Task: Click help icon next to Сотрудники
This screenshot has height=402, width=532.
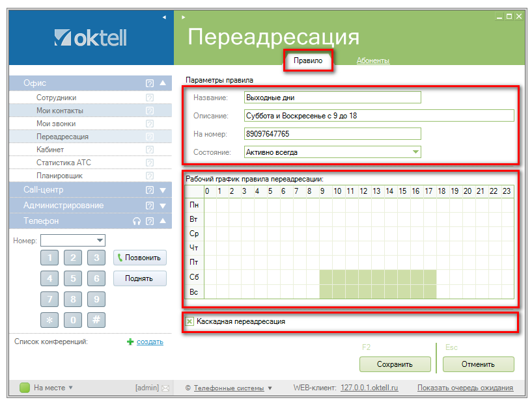Action: tap(150, 98)
